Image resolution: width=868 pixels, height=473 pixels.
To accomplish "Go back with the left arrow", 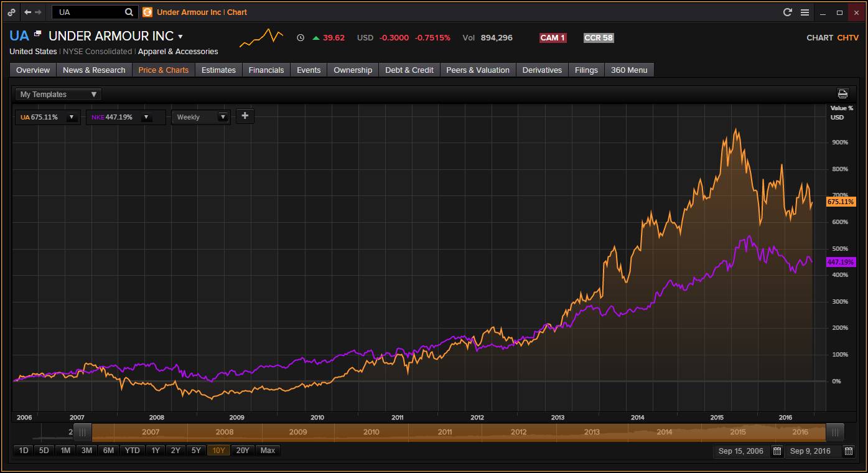I will 27,12.
